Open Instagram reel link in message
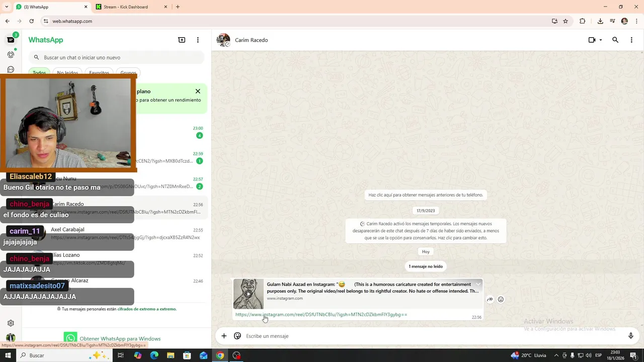The width and height of the screenshot is (644, 362). pyautogui.click(x=321, y=315)
